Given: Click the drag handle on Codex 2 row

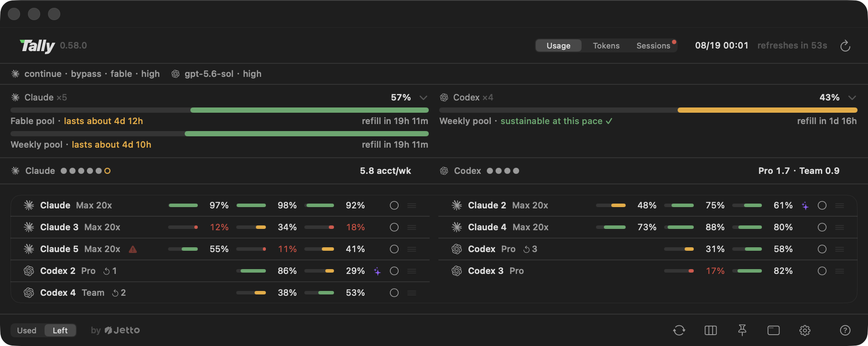Looking at the screenshot, I should pyautogui.click(x=412, y=271).
